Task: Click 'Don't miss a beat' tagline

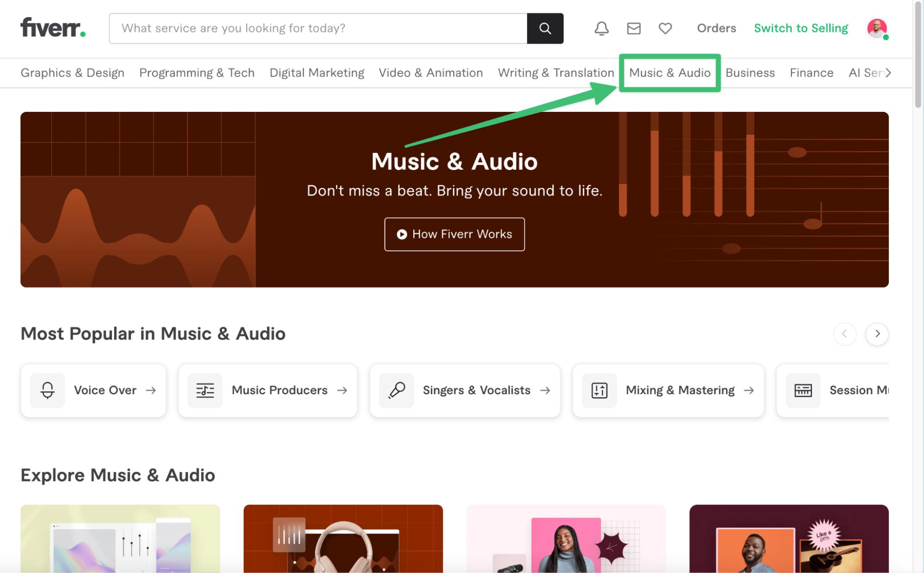Action: [x=454, y=190]
